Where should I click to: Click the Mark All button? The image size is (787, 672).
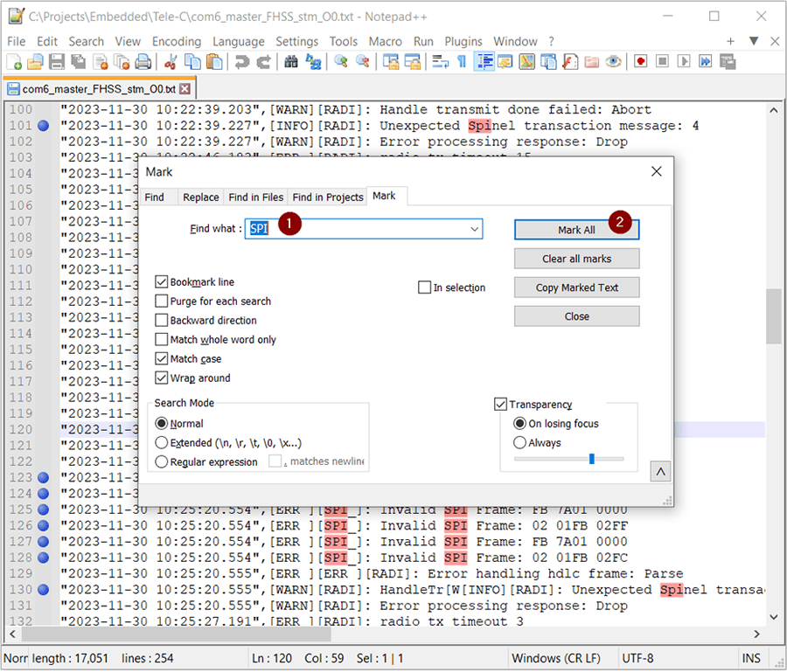point(577,230)
